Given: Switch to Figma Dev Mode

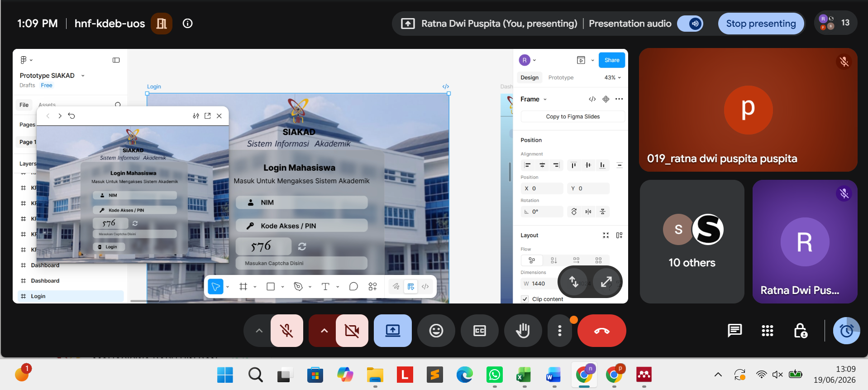Looking at the screenshot, I should point(425,286).
